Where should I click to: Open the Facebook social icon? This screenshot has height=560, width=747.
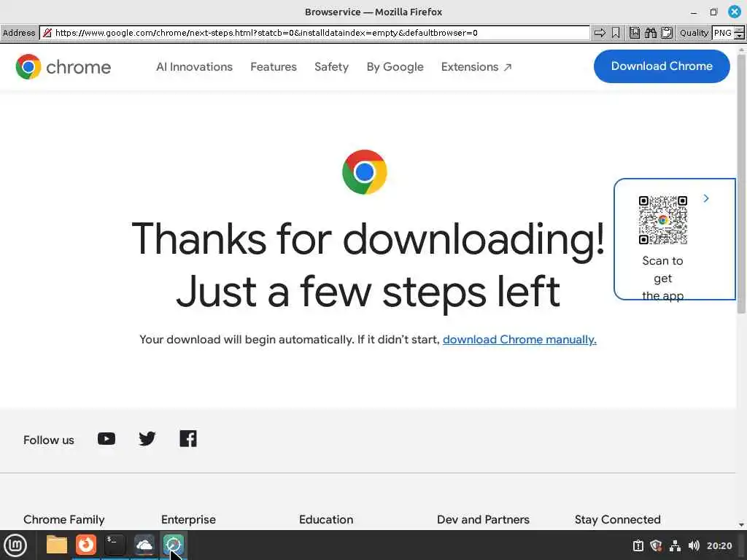pyautogui.click(x=188, y=438)
